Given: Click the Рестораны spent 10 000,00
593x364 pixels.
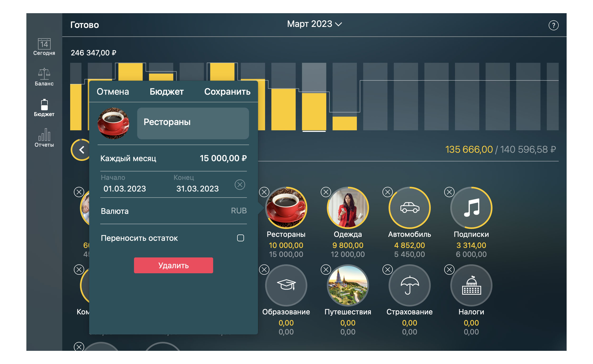Looking at the screenshot, I should click(x=286, y=245).
